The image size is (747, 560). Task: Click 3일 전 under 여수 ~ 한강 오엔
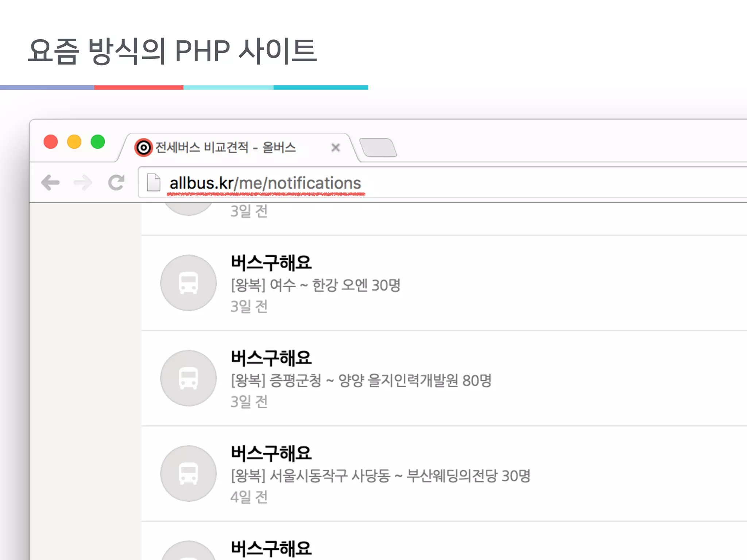point(249,306)
